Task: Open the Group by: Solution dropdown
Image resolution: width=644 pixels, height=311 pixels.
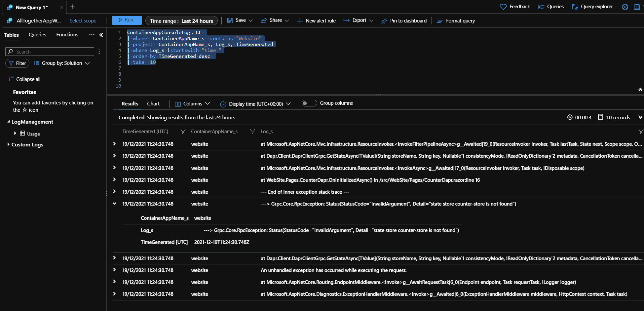Action: click(62, 63)
